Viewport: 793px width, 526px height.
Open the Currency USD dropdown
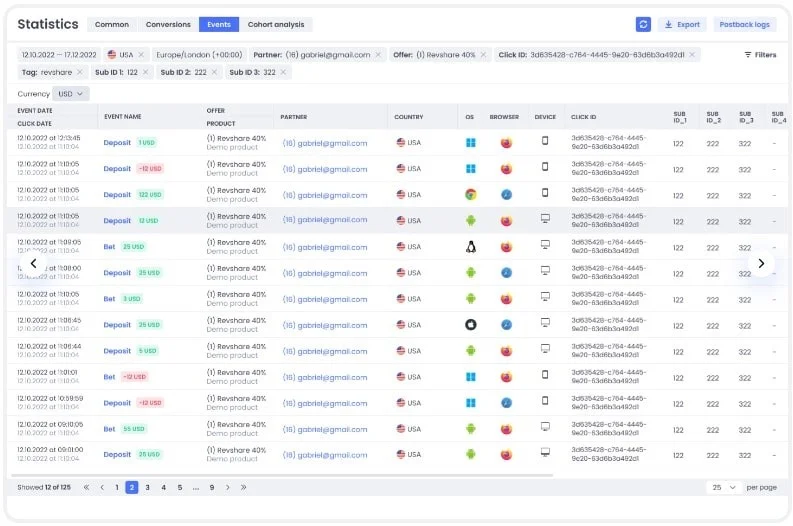71,93
